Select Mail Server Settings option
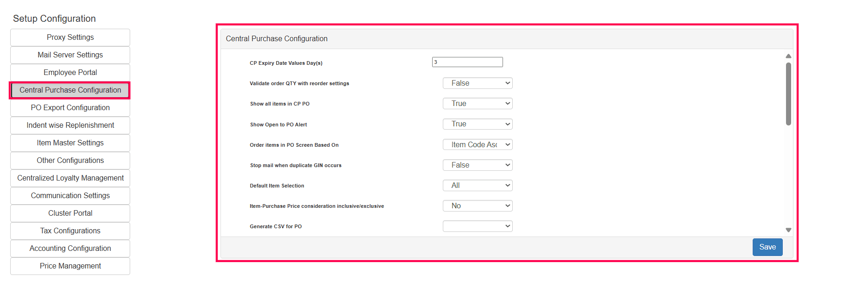 (70, 55)
